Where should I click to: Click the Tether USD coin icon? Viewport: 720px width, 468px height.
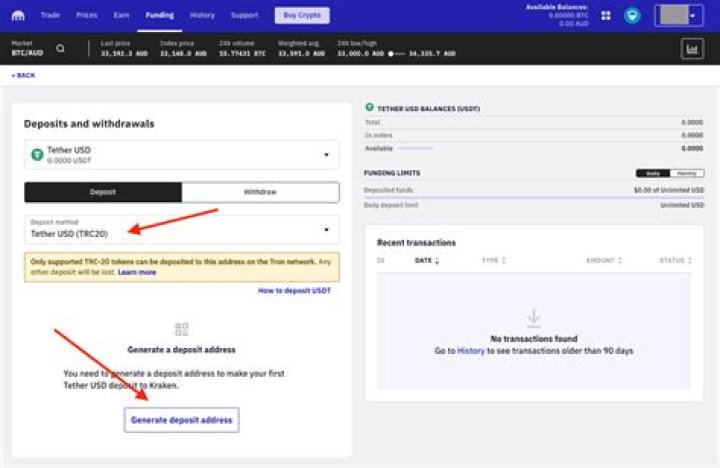click(x=38, y=155)
